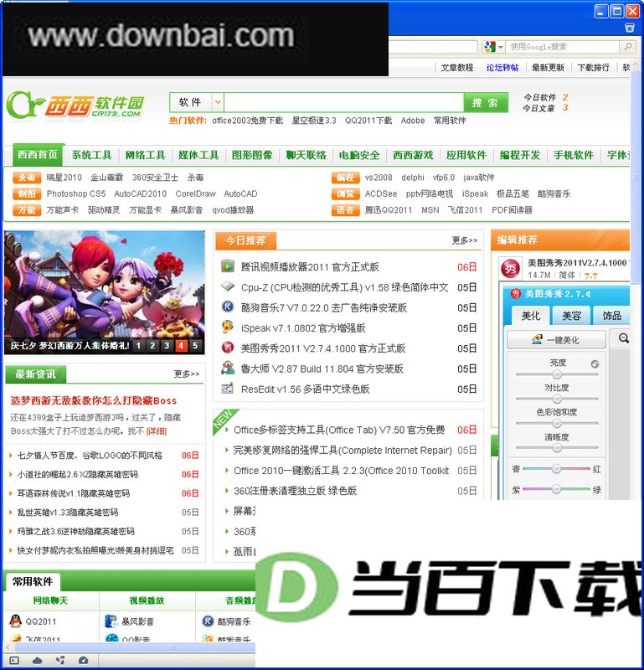Click the Google search input box
Viewport: 644px width, 670px height.
(x=564, y=47)
